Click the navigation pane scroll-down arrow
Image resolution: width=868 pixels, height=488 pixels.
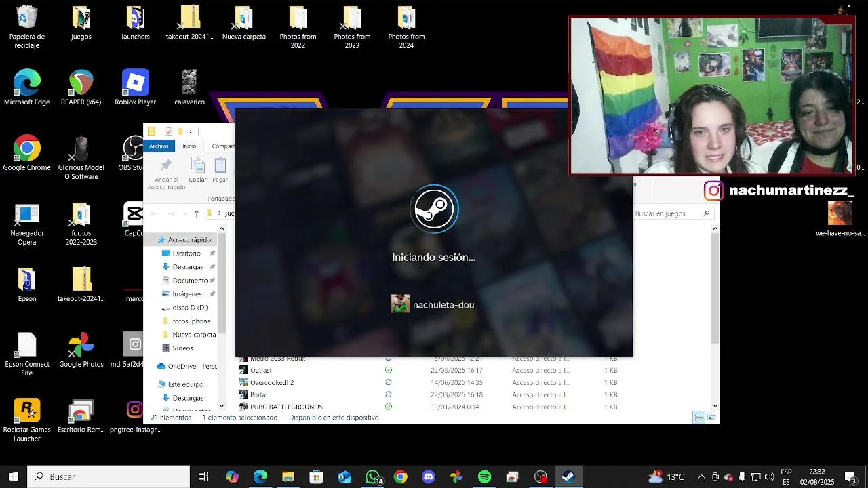[221, 406]
